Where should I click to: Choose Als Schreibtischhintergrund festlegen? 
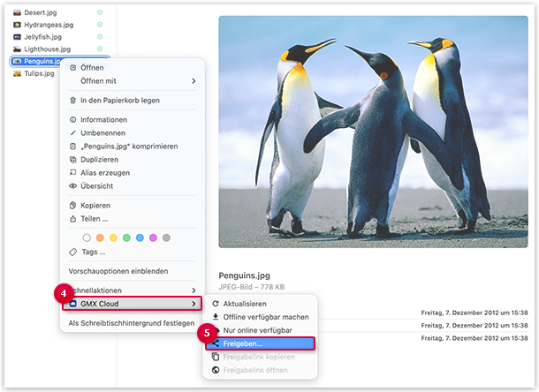tap(132, 323)
